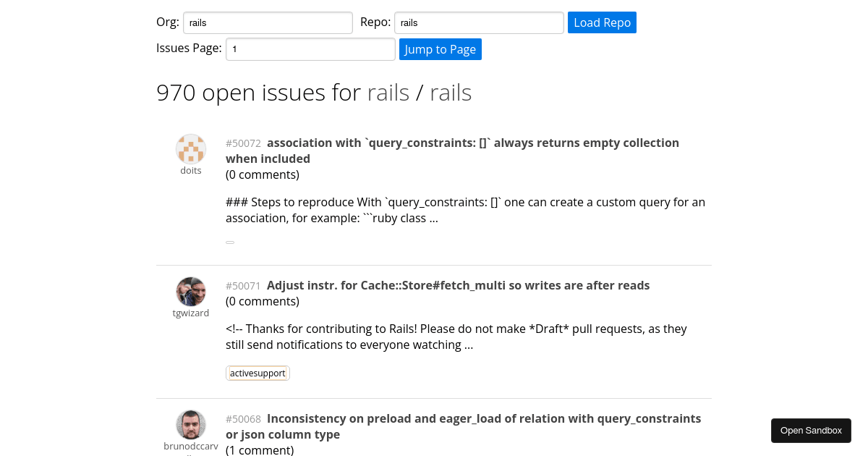This screenshot has width=868, height=456.
Task: Click doits's avatar on issue #50072
Action: [190, 148]
